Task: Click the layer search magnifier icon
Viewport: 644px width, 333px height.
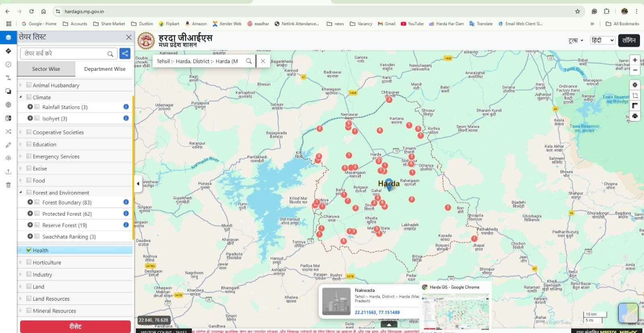Action: click(x=110, y=54)
